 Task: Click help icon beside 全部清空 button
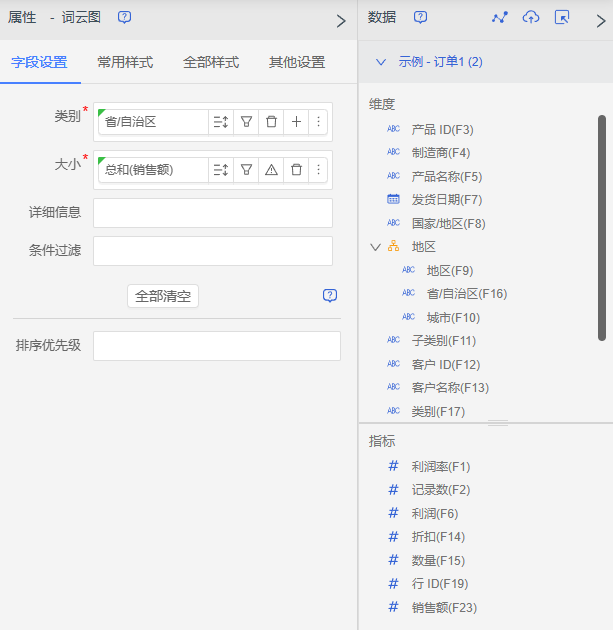coord(330,296)
